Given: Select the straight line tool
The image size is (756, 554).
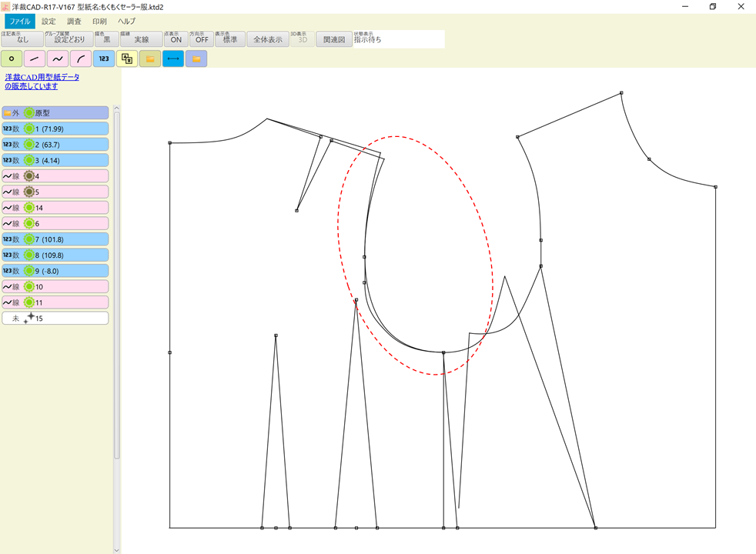Looking at the screenshot, I should (x=34, y=58).
